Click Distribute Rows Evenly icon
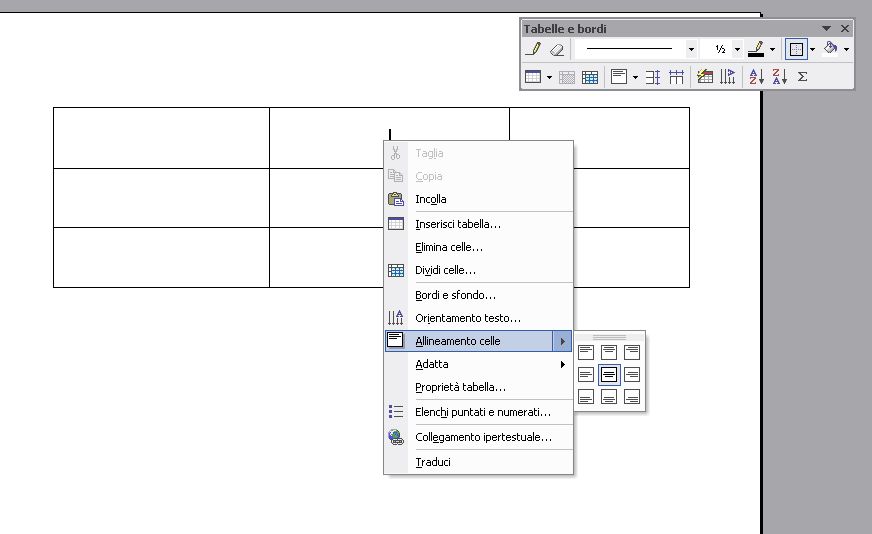 (653, 77)
